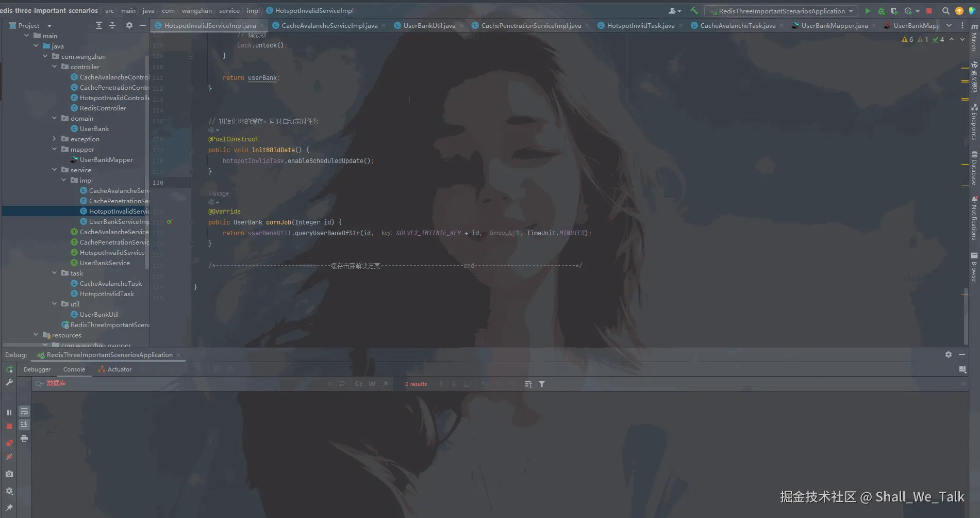Start debugging with the bug icon

[x=881, y=11]
